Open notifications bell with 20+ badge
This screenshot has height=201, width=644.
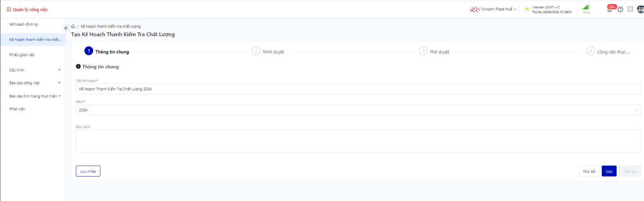tap(610, 9)
